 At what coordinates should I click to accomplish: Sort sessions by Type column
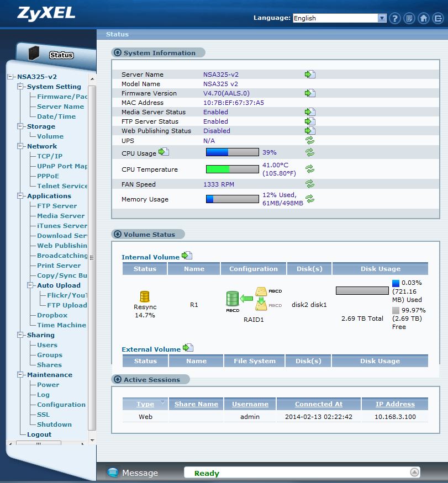point(145,404)
